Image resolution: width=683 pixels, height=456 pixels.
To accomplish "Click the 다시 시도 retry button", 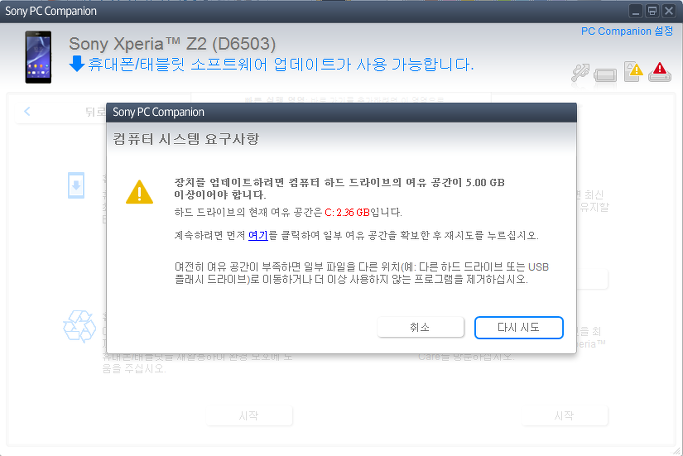I will point(519,328).
